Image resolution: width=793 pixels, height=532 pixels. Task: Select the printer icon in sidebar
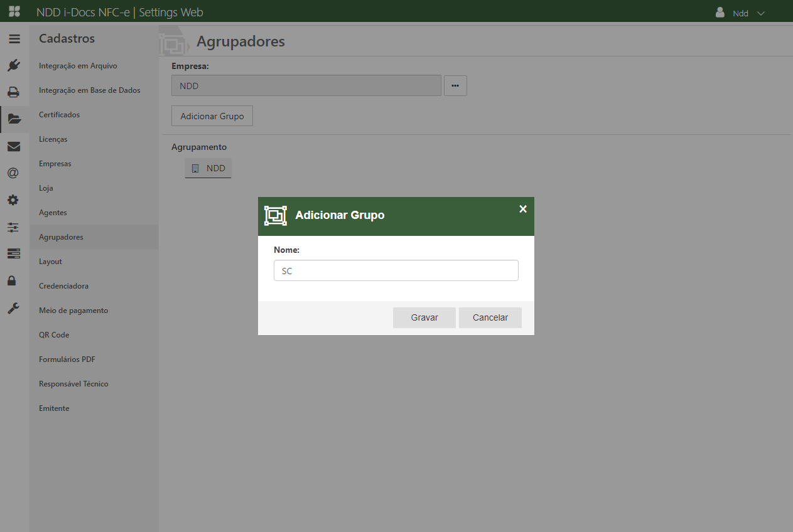click(x=14, y=92)
